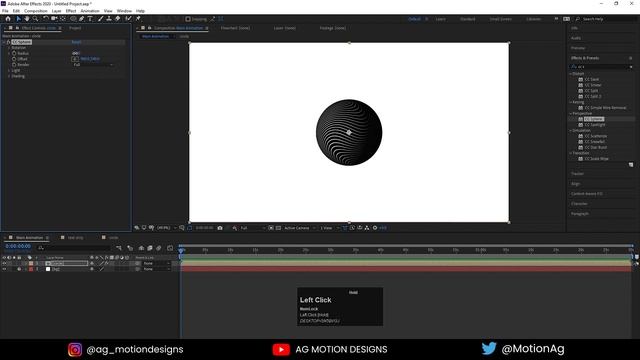
Task: Click the snapshot camera icon in viewer
Action: 220,228
